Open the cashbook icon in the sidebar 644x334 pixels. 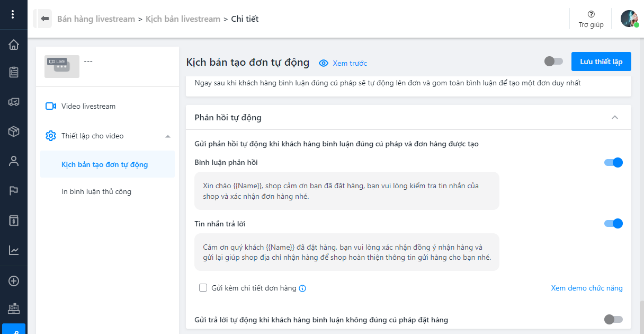(x=14, y=221)
